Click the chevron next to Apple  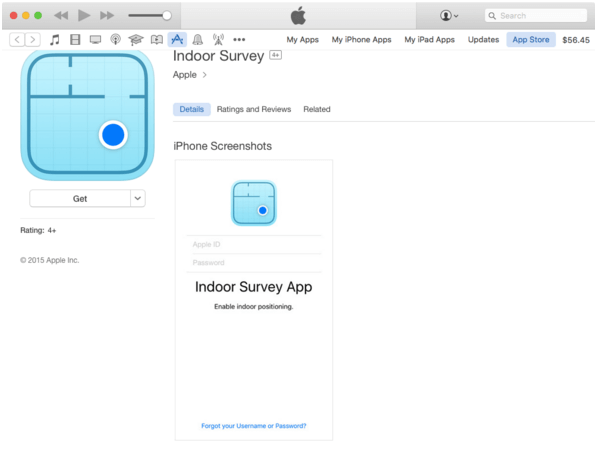(x=204, y=75)
